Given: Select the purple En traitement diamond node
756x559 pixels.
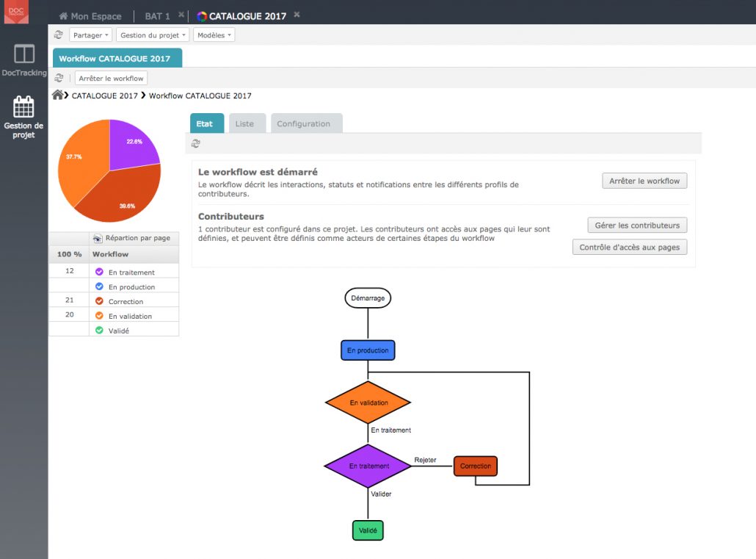Looking at the screenshot, I should tap(368, 466).
